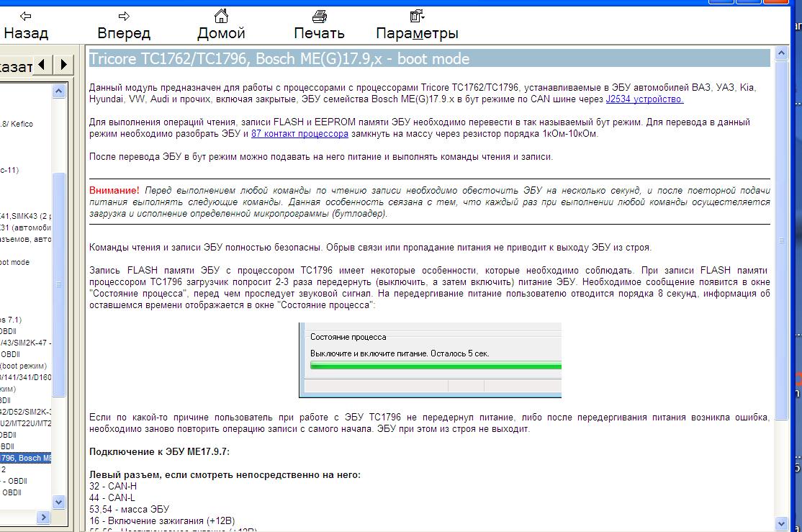
Task: Open the '(boot режим)' topic in the list
Action: (x=24, y=366)
